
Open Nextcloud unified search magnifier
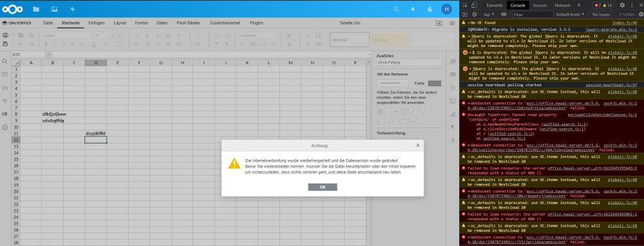[396, 8]
